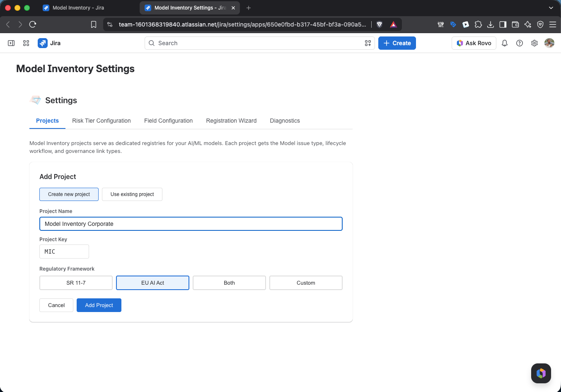Click the Project Key field
This screenshot has height=392, width=561.
coord(64,252)
